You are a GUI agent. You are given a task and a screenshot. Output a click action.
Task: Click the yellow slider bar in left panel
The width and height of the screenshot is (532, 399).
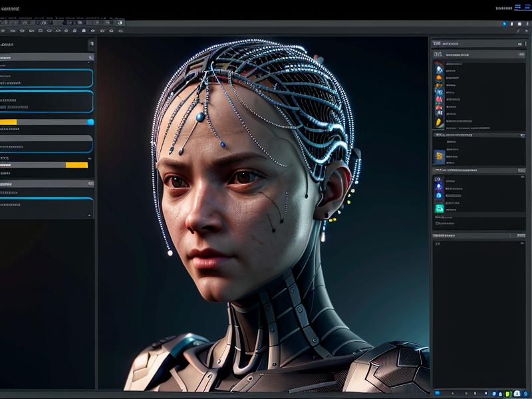click(x=76, y=164)
